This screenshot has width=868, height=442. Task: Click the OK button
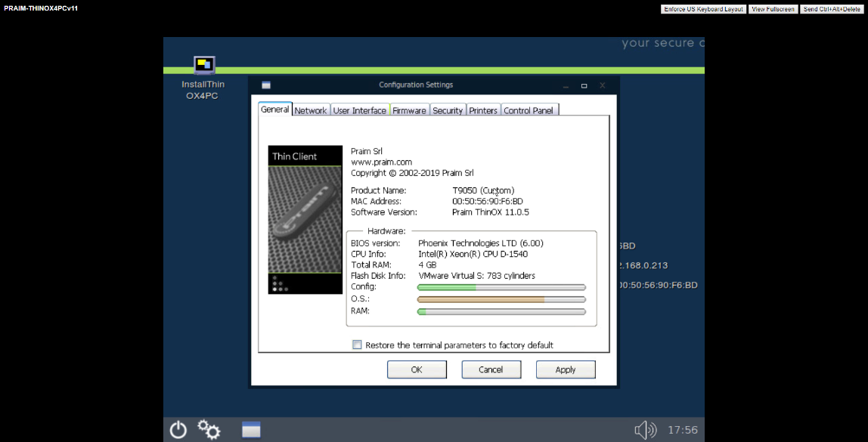tap(417, 369)
